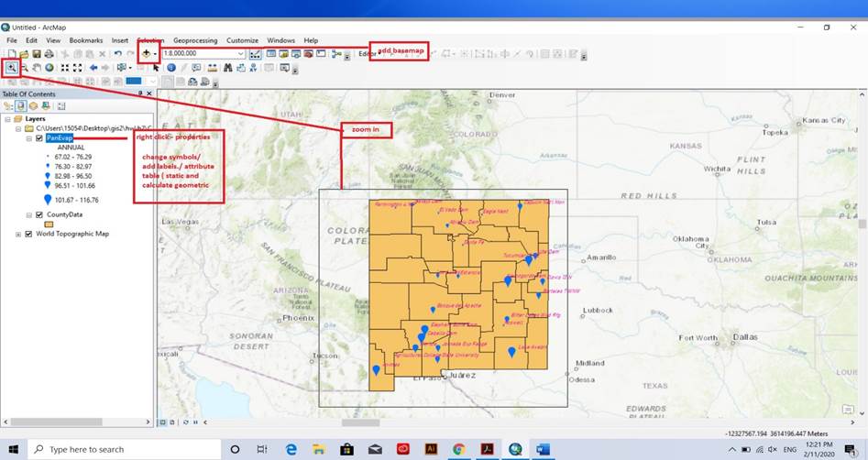The image size is (868, 460).
Task: Open an existing map document
Action: (24, 54)
